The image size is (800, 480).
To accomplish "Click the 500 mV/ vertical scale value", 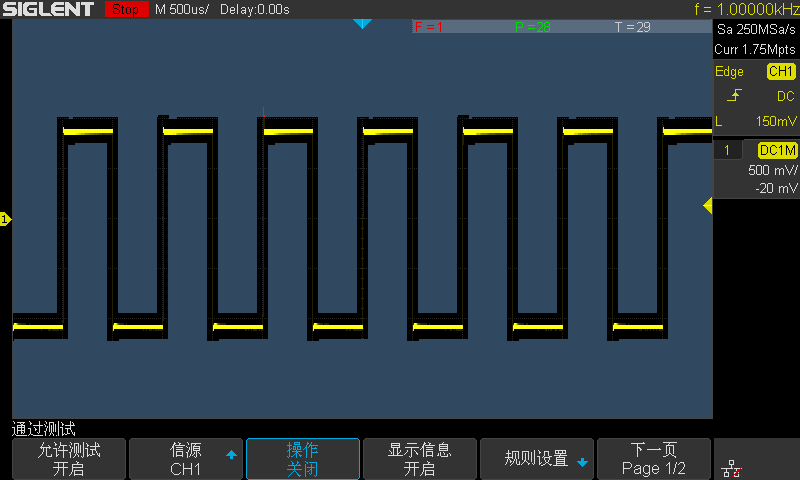I will click(x=772, y=170).
